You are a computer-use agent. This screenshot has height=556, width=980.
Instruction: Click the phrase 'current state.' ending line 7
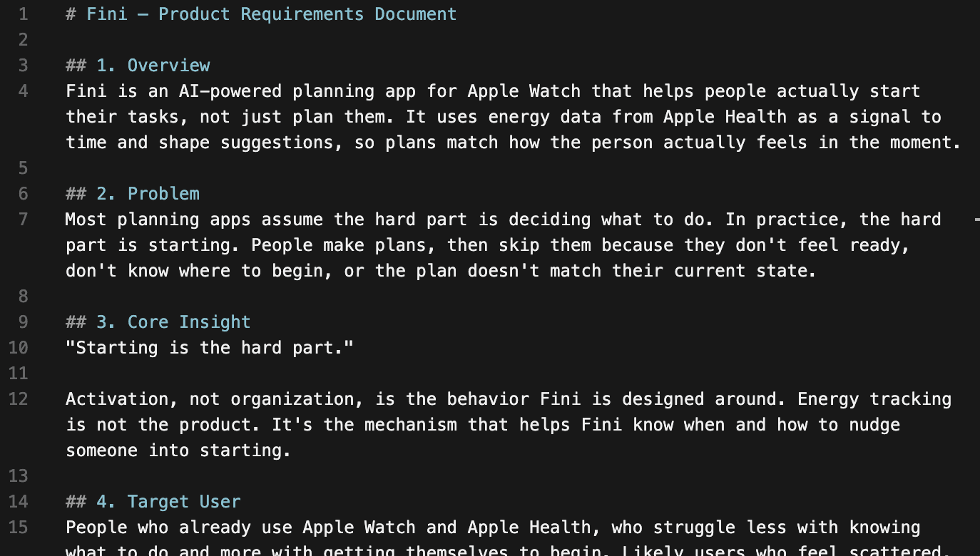pos(745,271)
